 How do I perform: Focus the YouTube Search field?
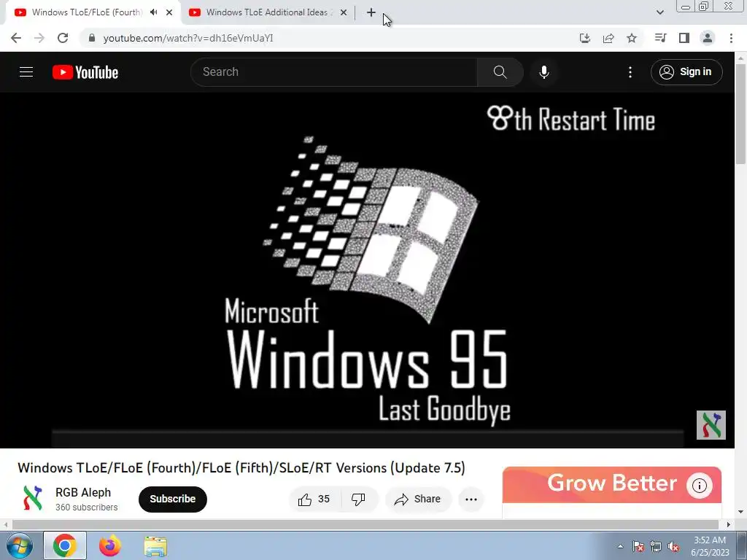point(333,72)
